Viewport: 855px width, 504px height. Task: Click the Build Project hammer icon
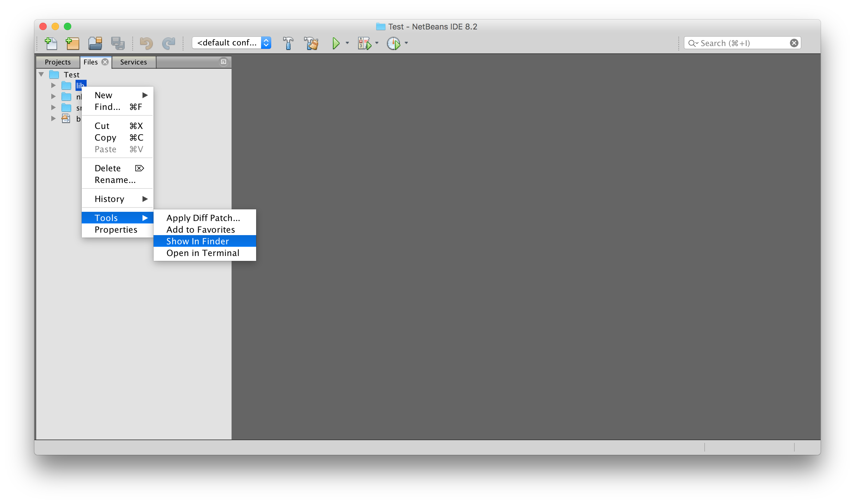pyautogui.click(x=288, y=43)
